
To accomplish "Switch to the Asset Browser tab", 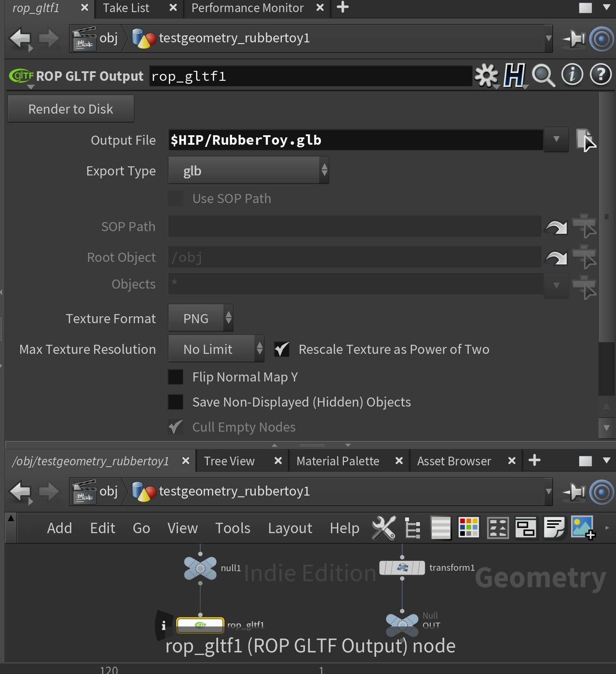I will (x=454, y=461).
